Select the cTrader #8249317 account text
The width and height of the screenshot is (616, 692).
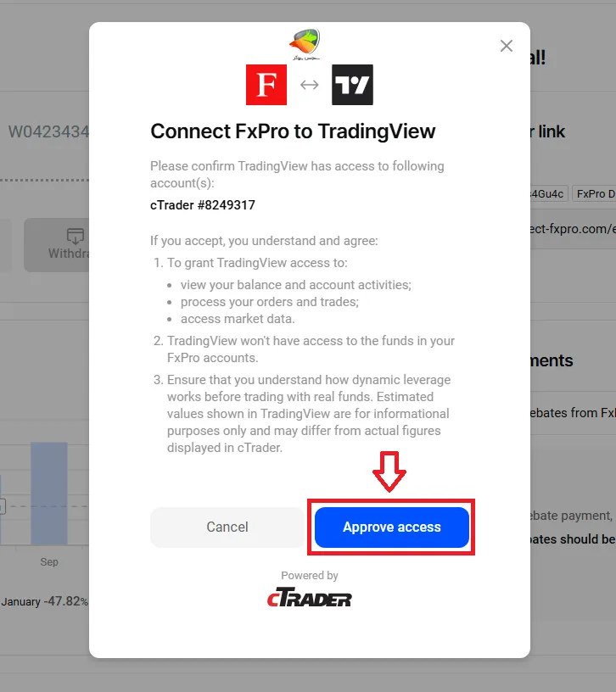point(203,205)
